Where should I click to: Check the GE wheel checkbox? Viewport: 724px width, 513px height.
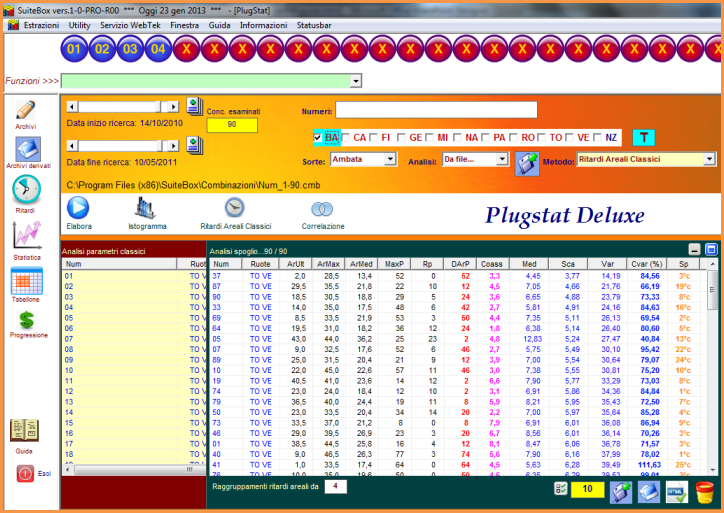tap(401, 138)
